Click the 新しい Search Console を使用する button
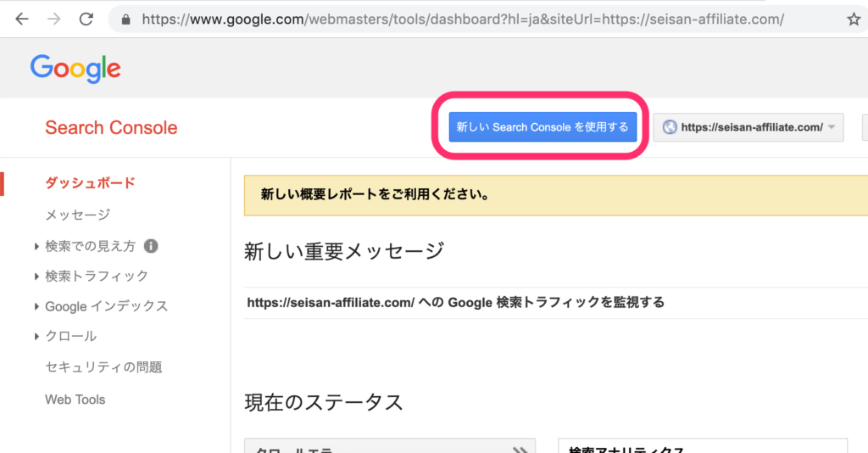This screenshot has width=868, height=453. (x=542, y=127)
